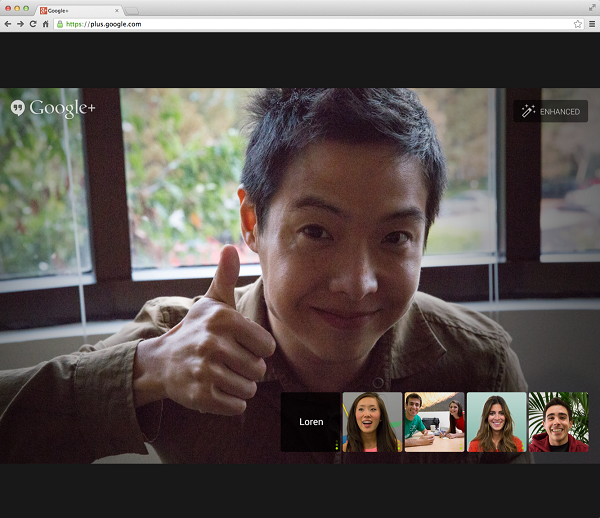Enter fullscreen using the window's top-right arrows
600x518 pixels.
coord(591,8)
